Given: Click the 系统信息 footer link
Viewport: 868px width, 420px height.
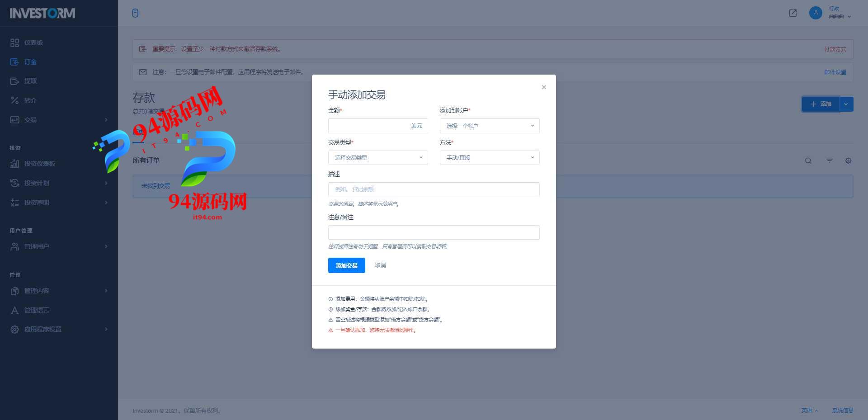Looking at the screenshot, I should click(x=843, y=411).
